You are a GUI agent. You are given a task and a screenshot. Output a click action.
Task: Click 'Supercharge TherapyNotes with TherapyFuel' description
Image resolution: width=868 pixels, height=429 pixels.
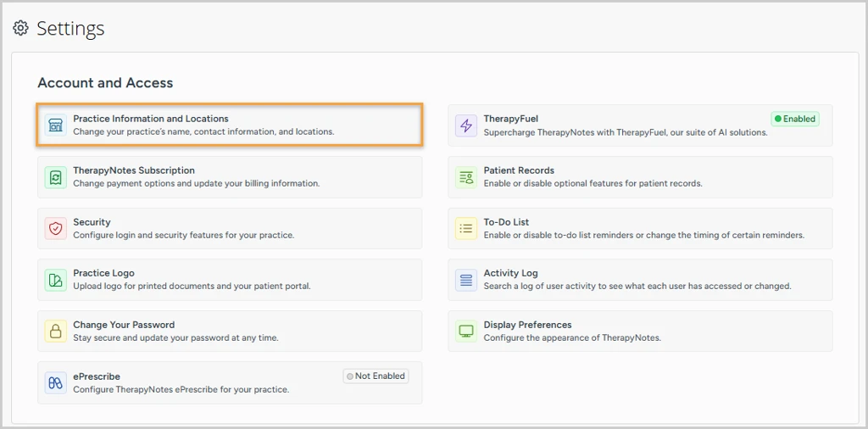point(626,133)
